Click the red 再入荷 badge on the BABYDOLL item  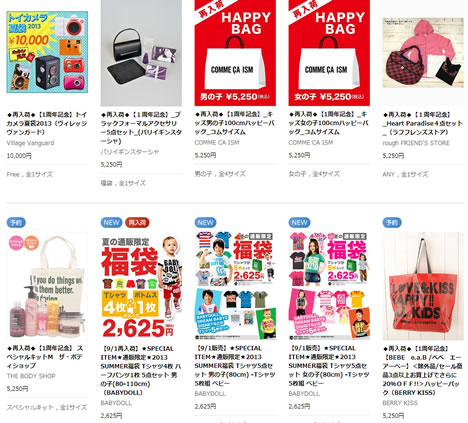click(x=137, y=222)
